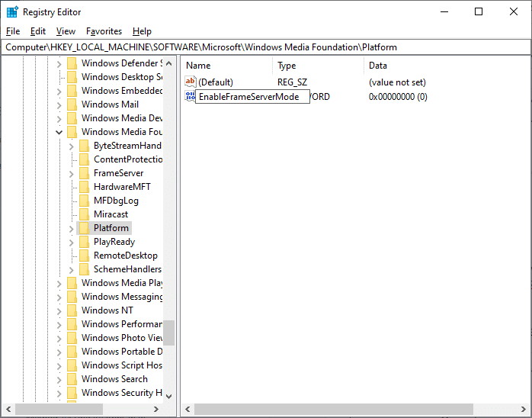
Task: Click tree pane scroll up arrow
Action: pos(169,63)
